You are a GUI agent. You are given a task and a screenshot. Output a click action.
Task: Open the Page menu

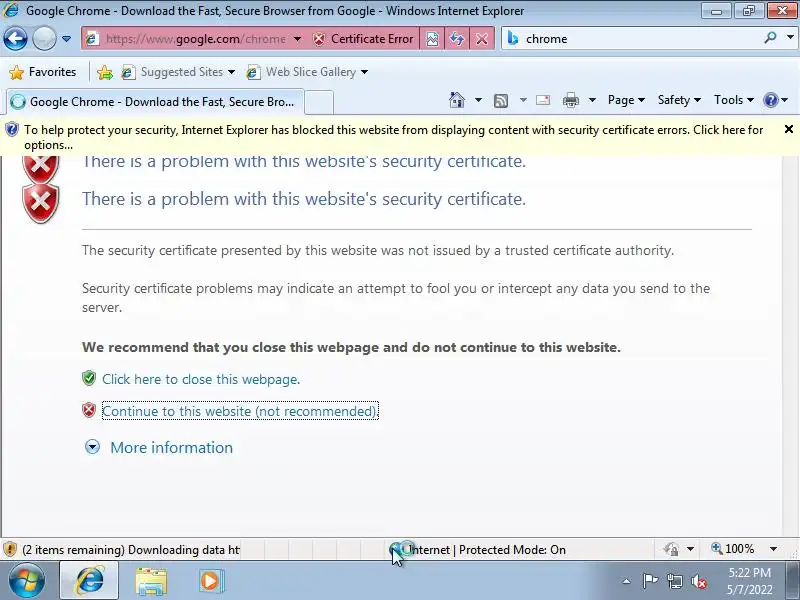coord(626,100)
